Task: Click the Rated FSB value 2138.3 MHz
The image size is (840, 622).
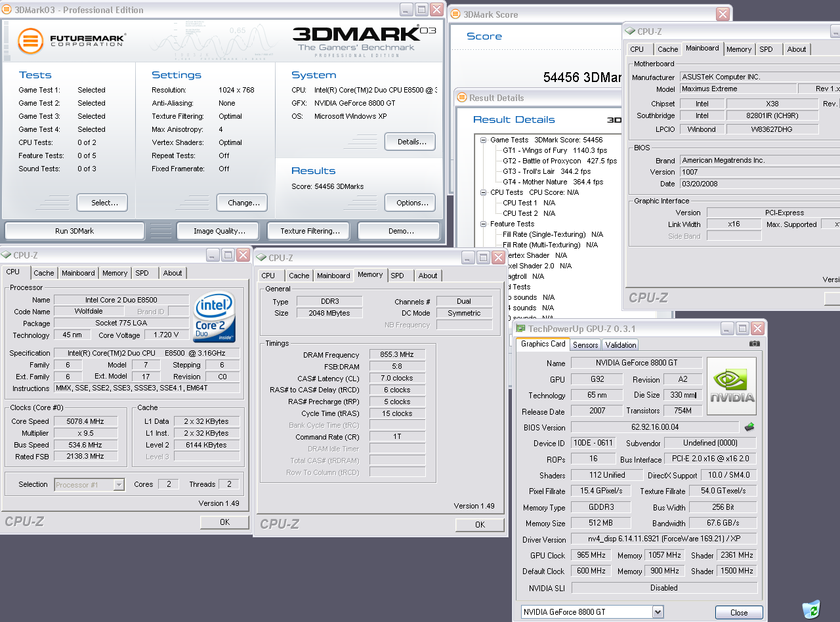Action: click(x=86, y=456)
